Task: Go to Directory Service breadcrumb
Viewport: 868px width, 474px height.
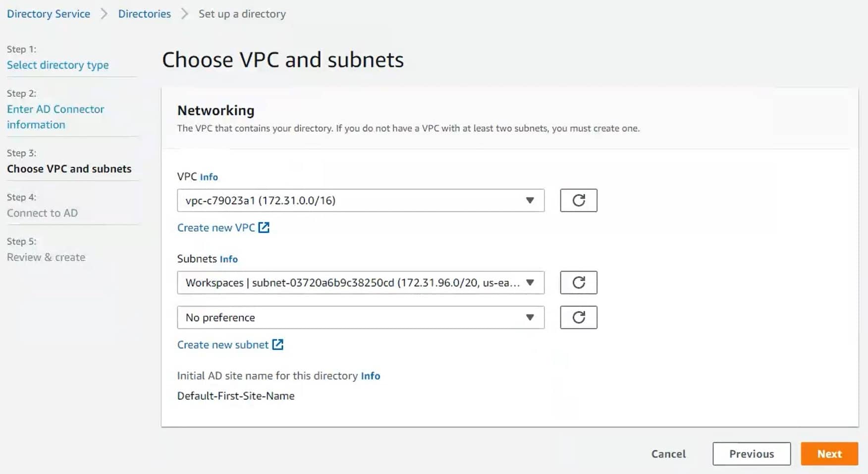Action: (49, 14)
